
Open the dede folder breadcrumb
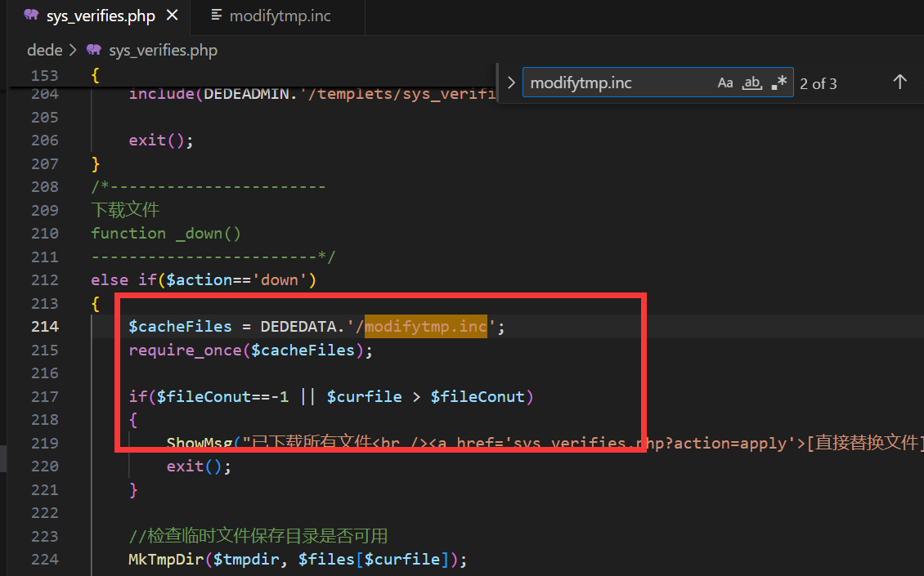click(x=44, y=50)
